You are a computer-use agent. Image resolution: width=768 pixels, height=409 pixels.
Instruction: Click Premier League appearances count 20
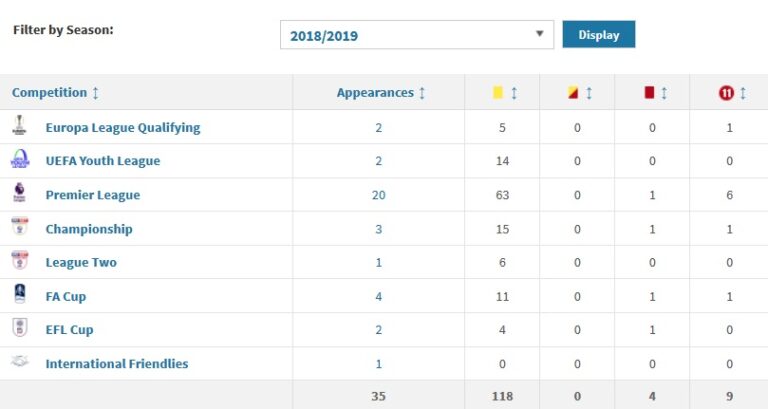pyautogui.click(x=378, y=195)
